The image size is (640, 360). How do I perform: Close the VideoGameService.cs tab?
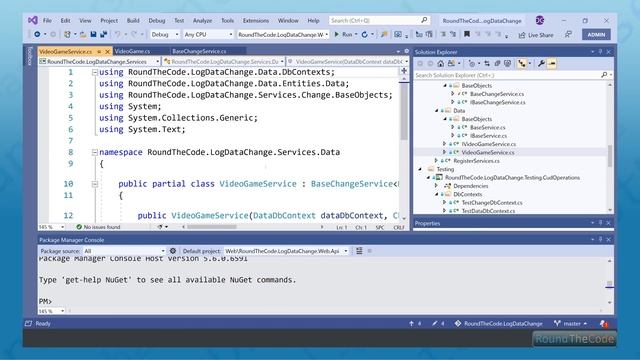click(108, 51)
